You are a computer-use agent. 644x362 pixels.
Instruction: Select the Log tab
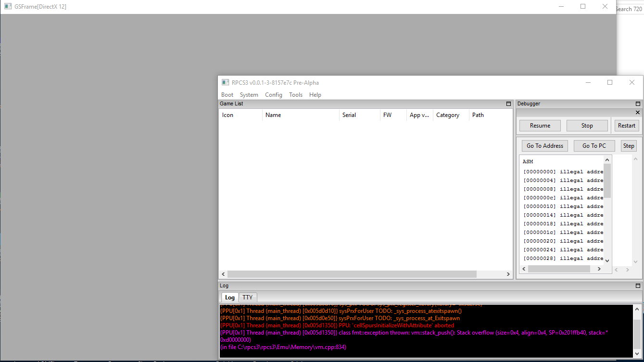pos(230,297)
